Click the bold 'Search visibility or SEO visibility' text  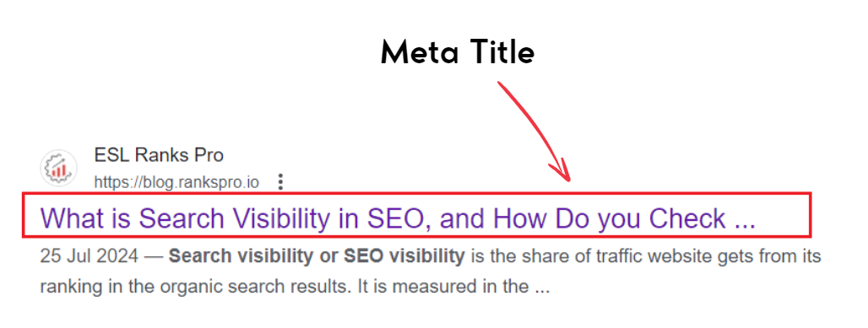(317, 256)
